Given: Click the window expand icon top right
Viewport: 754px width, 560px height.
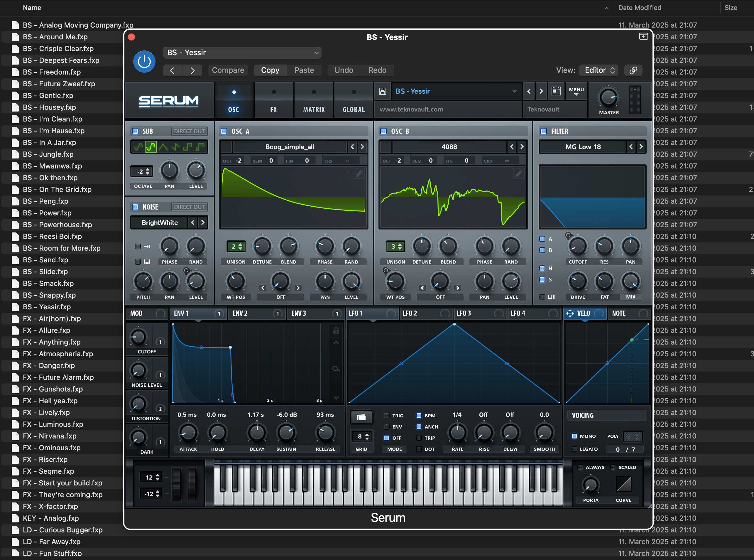Looking at the screenshot, I should 643,36.
